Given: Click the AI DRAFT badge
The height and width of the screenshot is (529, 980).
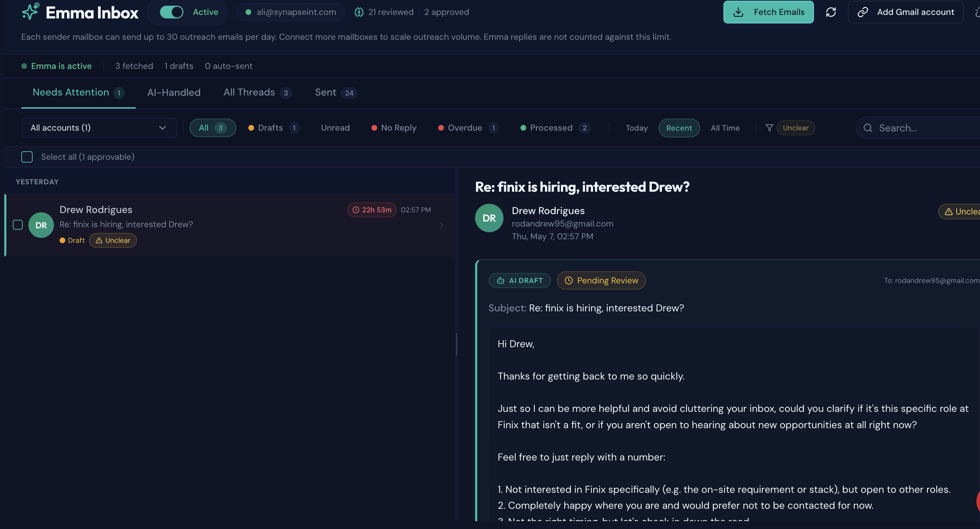Looking at the screenshot, I should tap(520, 280).
